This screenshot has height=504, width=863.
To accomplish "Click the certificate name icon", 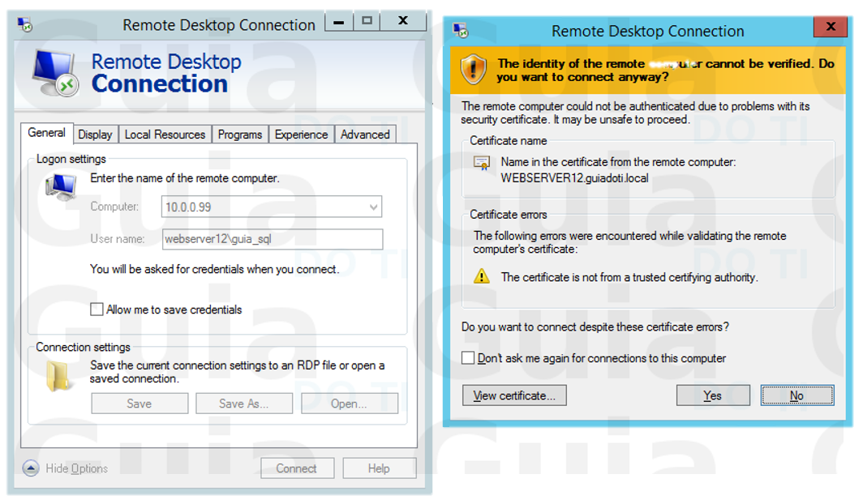I will coord(482,163).
